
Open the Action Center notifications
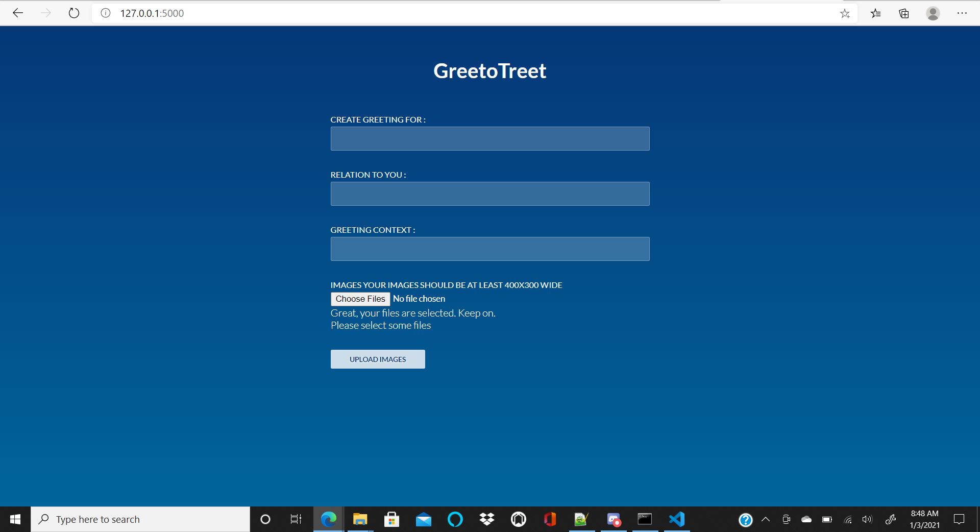959,520
